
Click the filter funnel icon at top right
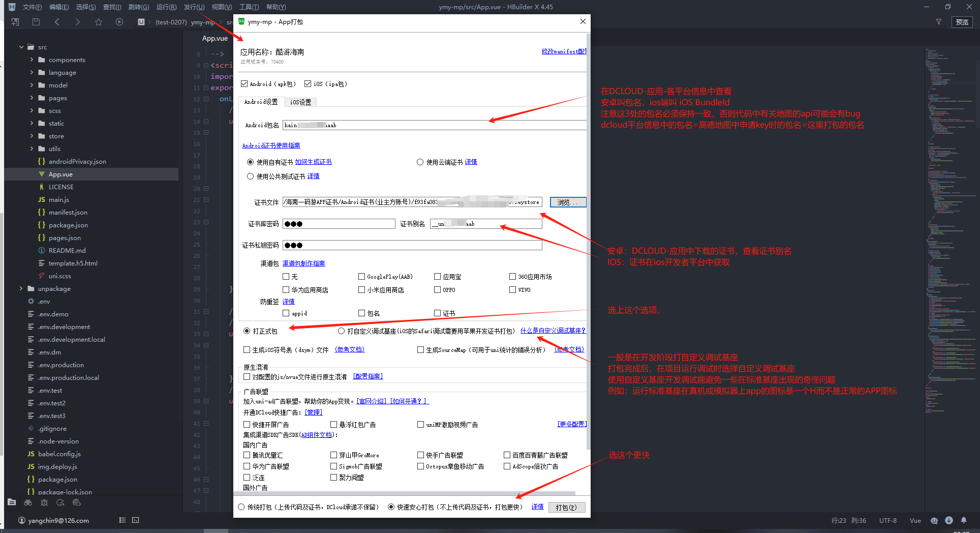939,22
